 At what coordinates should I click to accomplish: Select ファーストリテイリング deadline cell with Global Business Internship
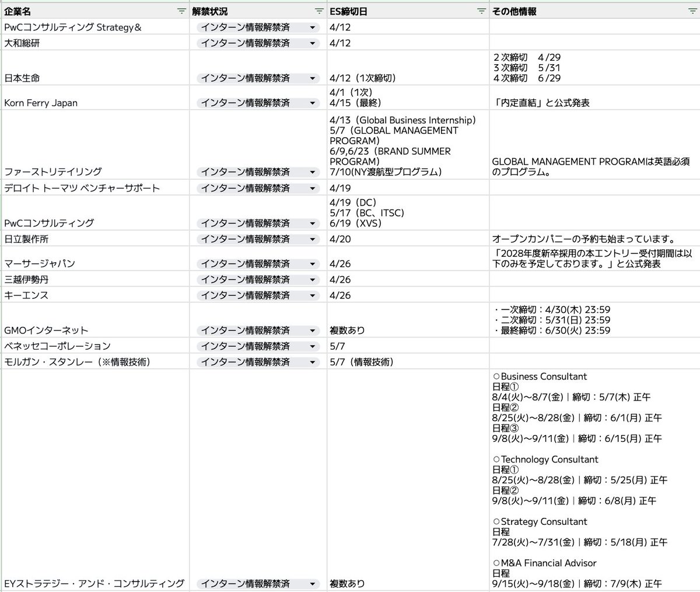[x=408, y=145]
